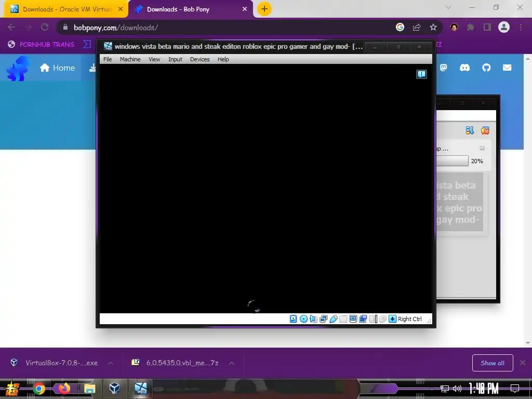Open the recording indicator icon in VM status bar
Screen dimensions: 532x399
coord(363,319)
